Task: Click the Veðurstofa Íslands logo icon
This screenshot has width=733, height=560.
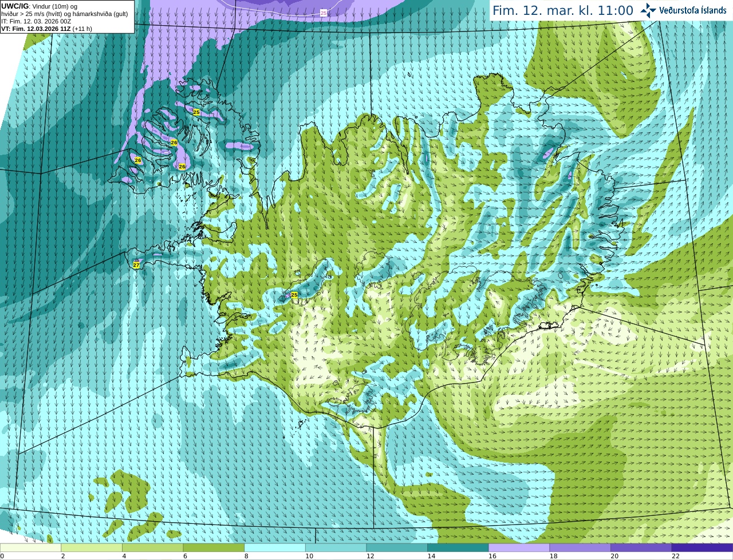Action: [648, 10]
